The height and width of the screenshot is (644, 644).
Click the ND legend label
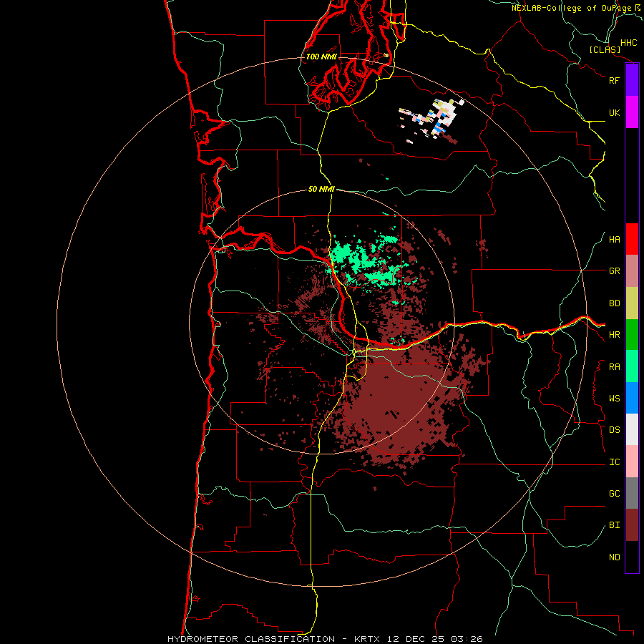[x=614, y=557]
